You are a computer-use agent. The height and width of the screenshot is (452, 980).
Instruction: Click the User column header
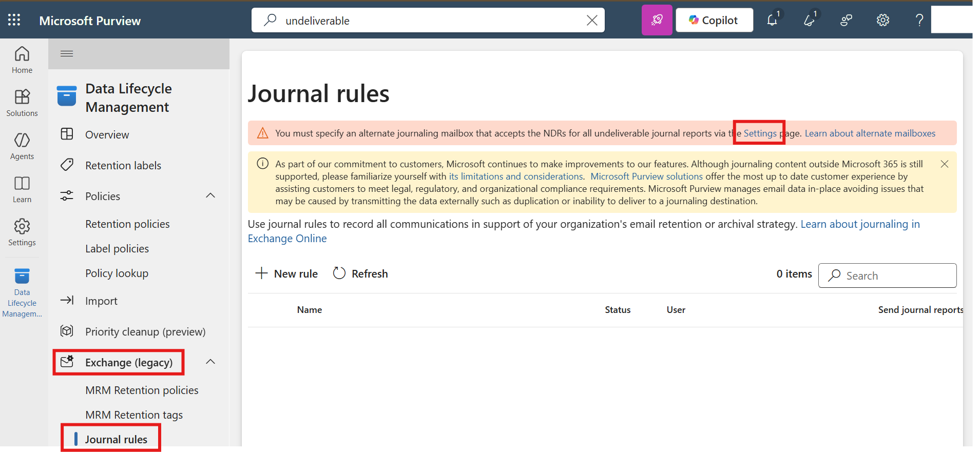click(x=676, y=310)
